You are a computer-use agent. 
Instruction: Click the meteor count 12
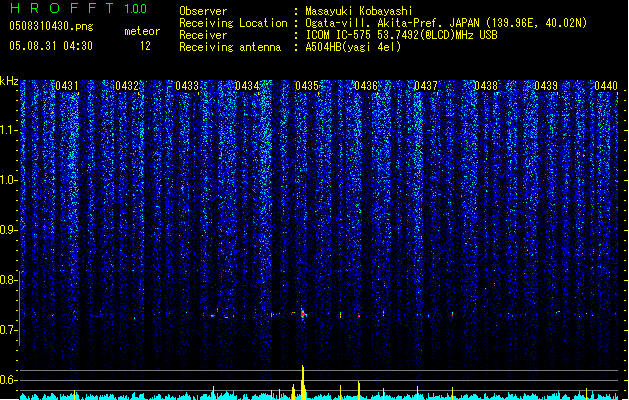coord(145,46)
